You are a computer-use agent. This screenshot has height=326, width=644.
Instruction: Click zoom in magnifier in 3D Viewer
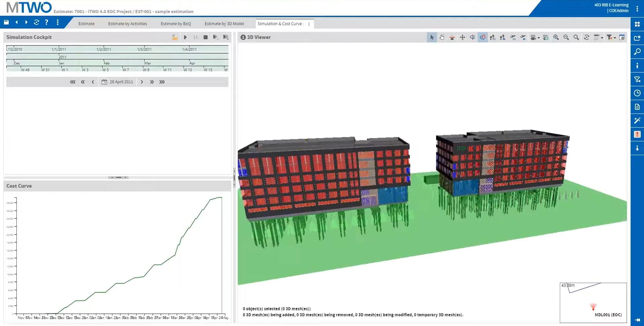(x=556, y=37)
